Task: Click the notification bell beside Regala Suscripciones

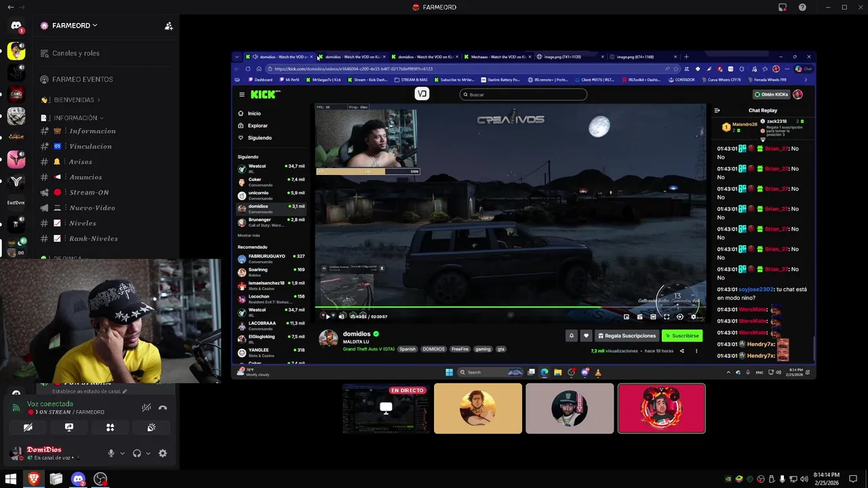Action: point(572,335)
